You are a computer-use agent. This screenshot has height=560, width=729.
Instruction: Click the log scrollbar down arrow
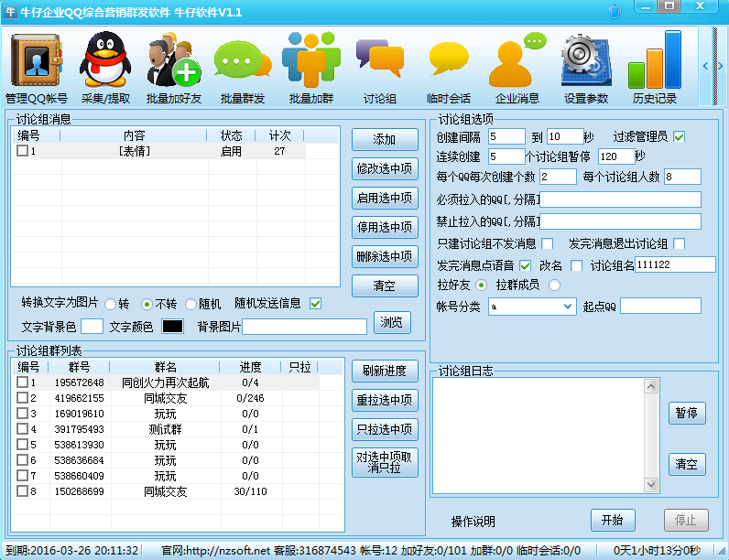pyautogui.click(x=651, y=485)
